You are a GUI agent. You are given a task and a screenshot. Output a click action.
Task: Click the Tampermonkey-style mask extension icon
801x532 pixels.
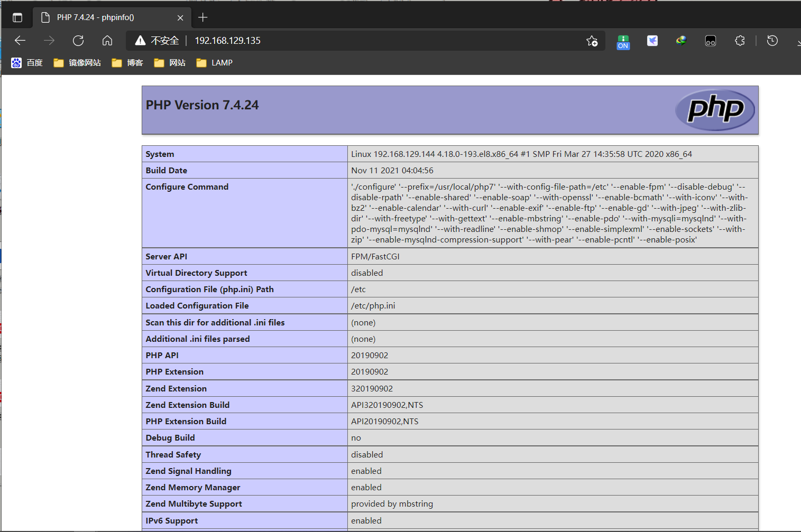click(x=711, y=41)
